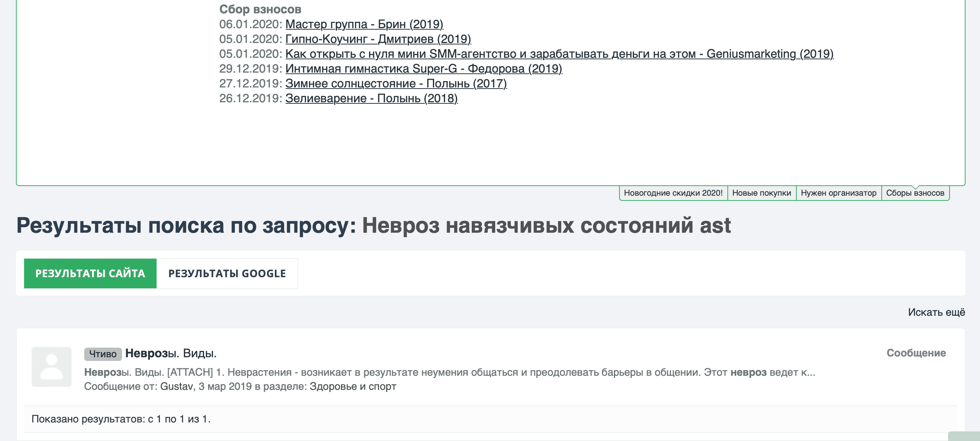Viewport: 980px width, 441px height.
Task: Click the result snippet text about Неврастения
Action: click(449, 372)
